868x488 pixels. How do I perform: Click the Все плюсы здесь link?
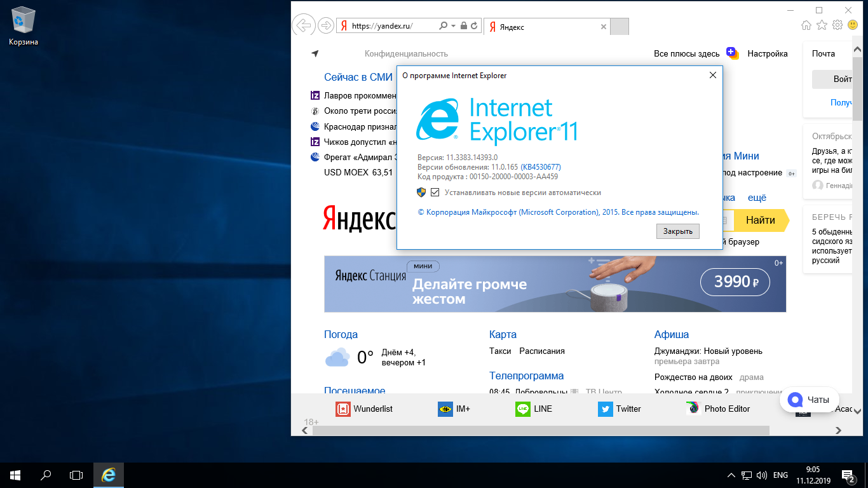tap(686, 54)
